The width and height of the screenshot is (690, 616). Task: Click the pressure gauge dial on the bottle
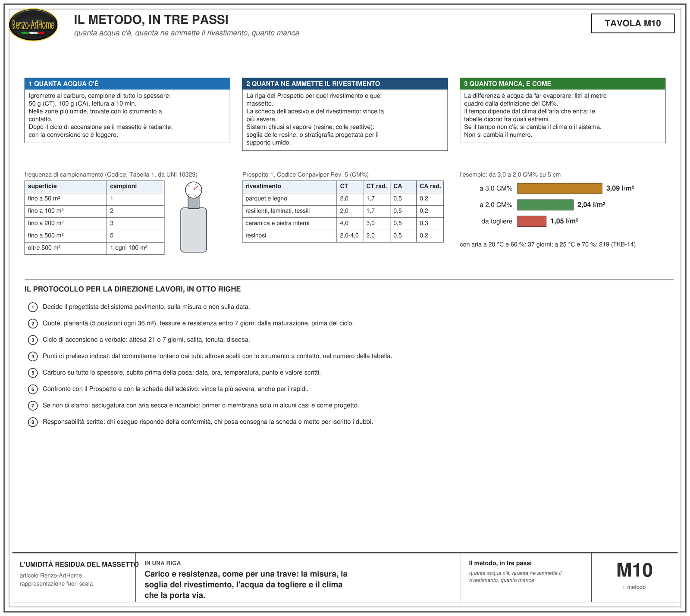pyautogui.click(x=194, y=190)
